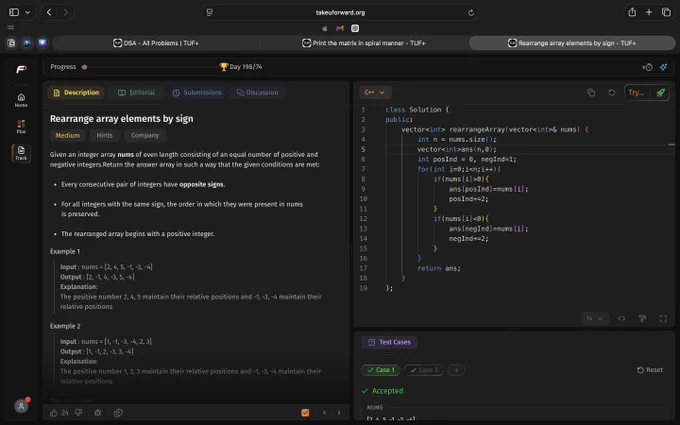Open the Submissions tab

pyautogui.click(x=197, y=92)
